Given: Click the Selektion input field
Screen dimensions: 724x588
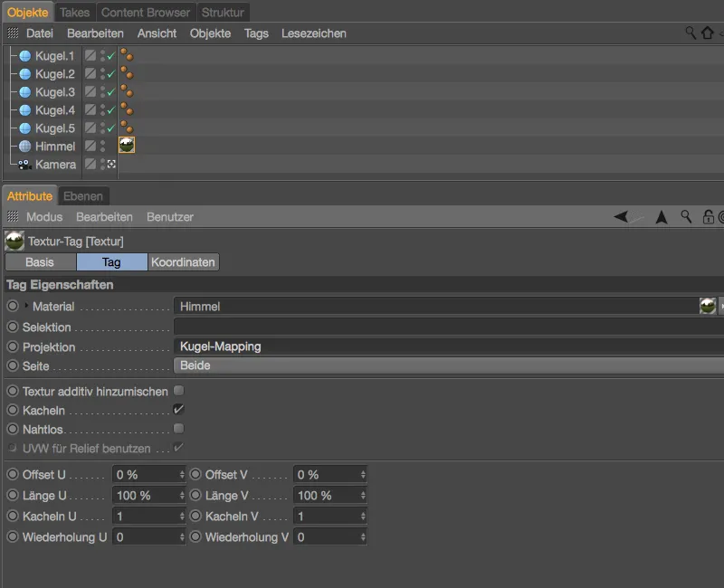Looking at the screenshot, I should point(448,327).
